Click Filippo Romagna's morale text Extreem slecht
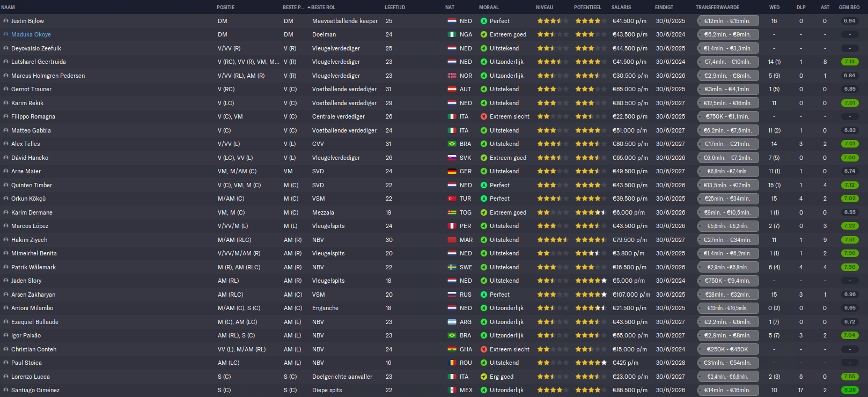This screenshot has height=397, width=868. (x=510, y=116)
